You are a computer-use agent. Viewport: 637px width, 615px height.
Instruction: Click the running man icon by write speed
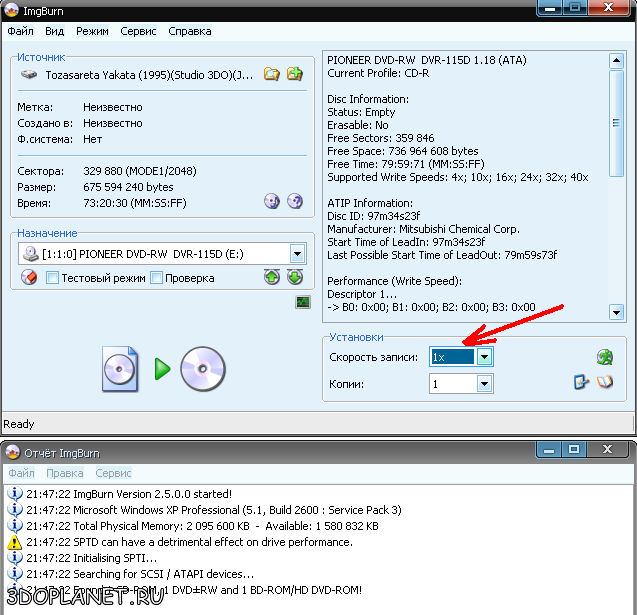604,357
